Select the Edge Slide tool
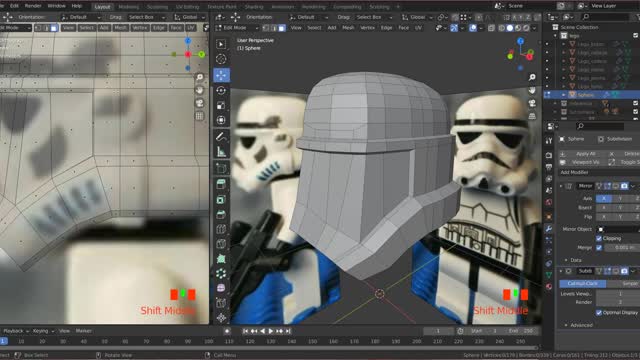Screen dimensions: 640x360 pos(221,303)
